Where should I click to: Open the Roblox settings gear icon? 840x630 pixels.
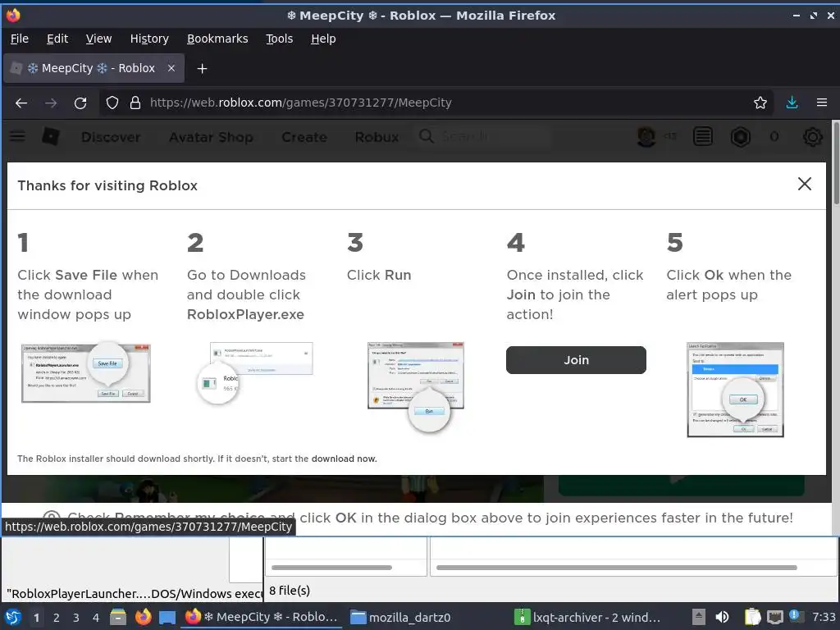click(813, 137)
